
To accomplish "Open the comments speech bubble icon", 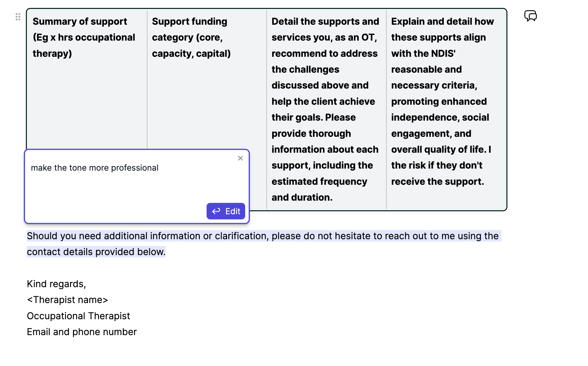I will [530, 16].
